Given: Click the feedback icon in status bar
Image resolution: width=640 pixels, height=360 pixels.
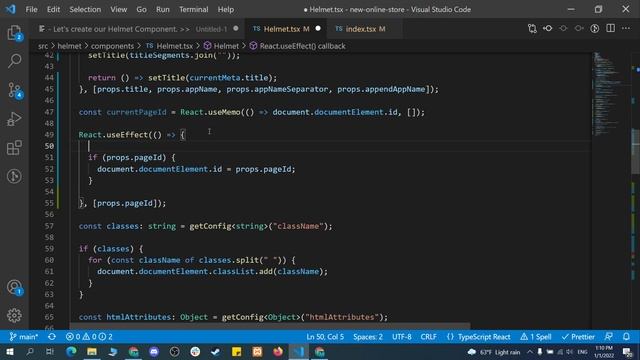Looking at the screenshot, I should coord(609,337).
